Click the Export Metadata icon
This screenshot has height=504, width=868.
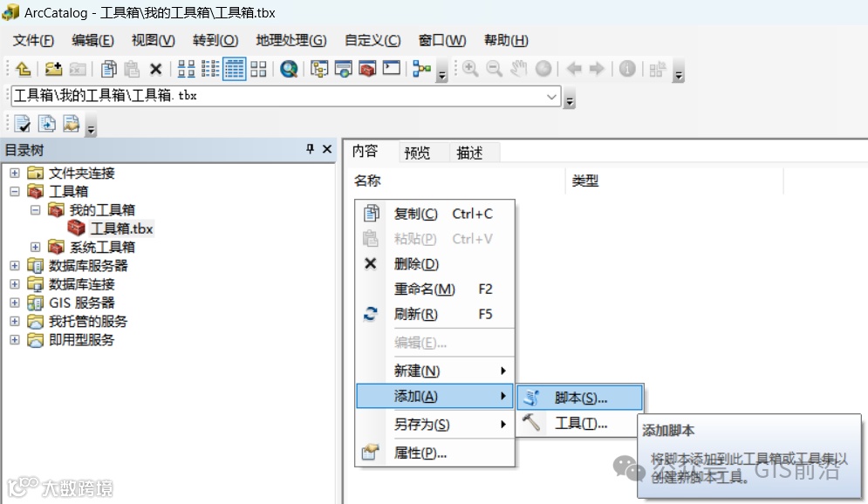tap(72, 123)
